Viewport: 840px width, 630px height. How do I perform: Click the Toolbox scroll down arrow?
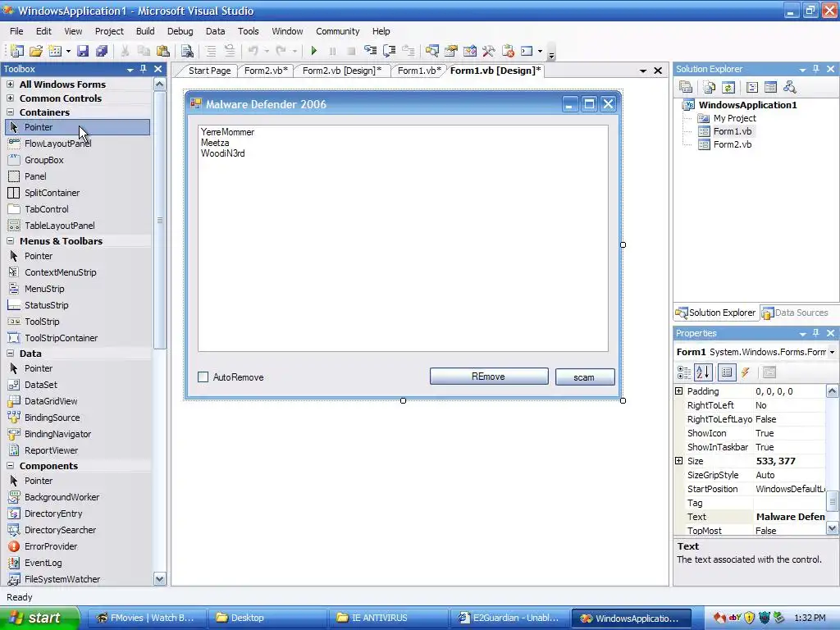point(160,579)
